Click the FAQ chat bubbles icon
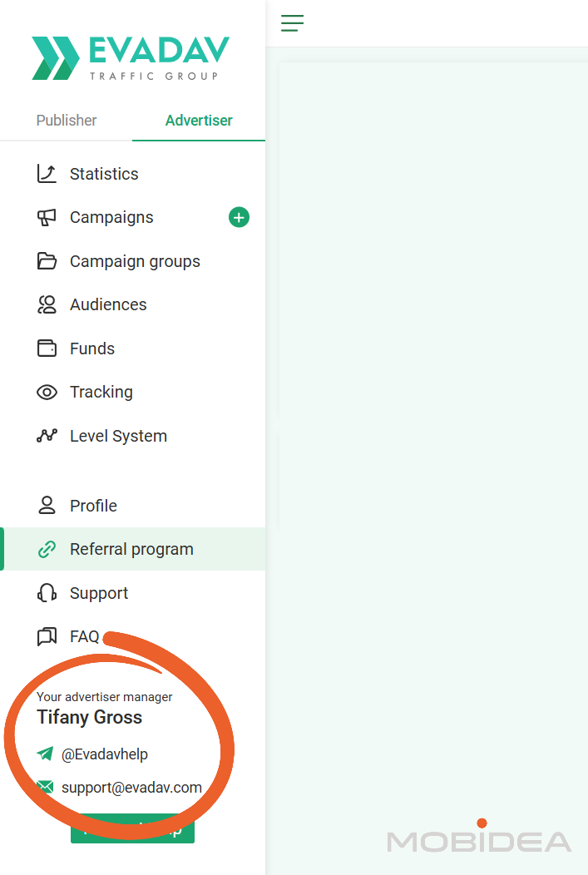This screenshot has height=875, width=588. [47, 636]
